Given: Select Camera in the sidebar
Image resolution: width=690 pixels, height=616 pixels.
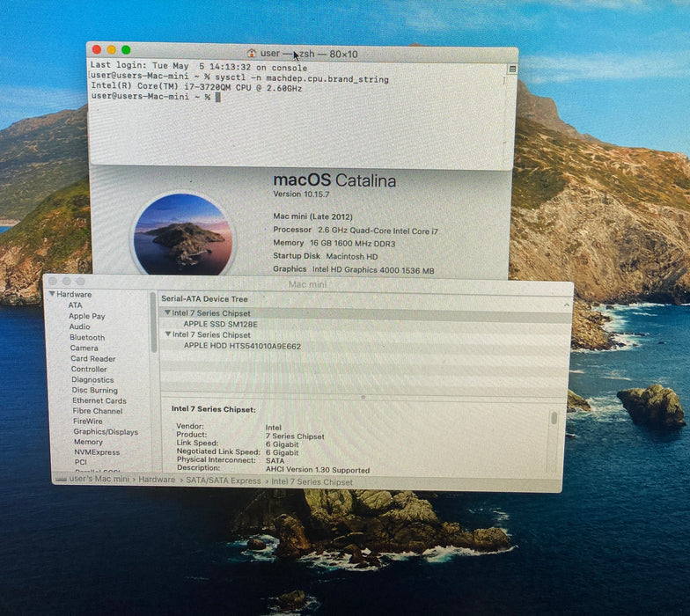Looking at the screenshot, I should (x=84, y=348).
